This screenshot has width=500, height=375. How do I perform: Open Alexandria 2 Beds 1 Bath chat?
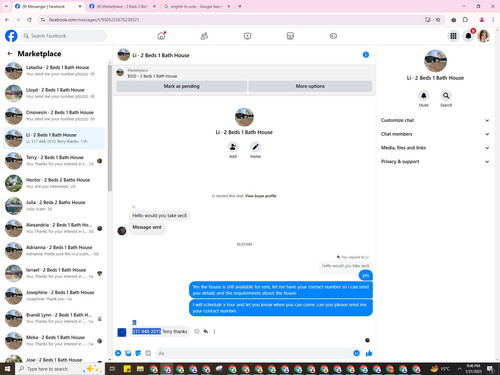(54, 228)
